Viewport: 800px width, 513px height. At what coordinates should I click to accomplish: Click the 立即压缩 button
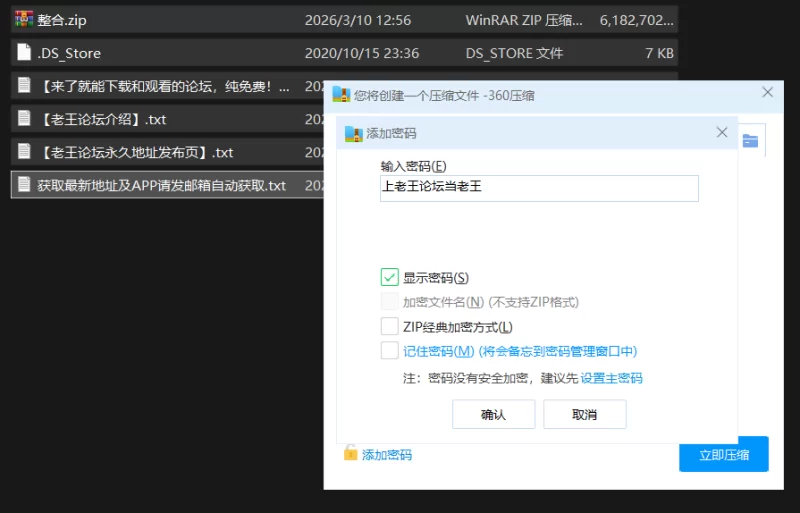coord(723,454)
